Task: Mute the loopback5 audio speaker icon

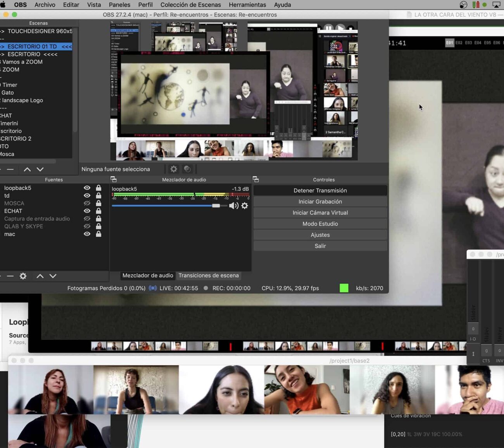Action: tap(233, 206)
